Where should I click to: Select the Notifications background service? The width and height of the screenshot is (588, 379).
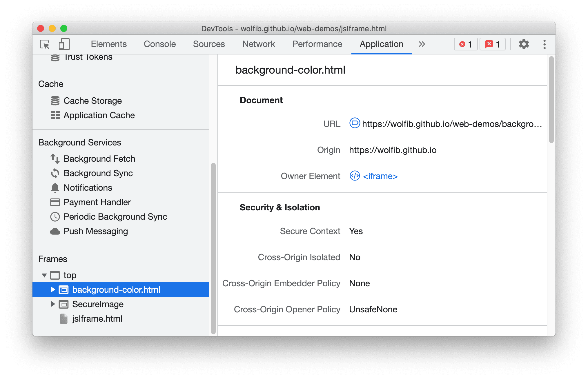tap(88, 188)
